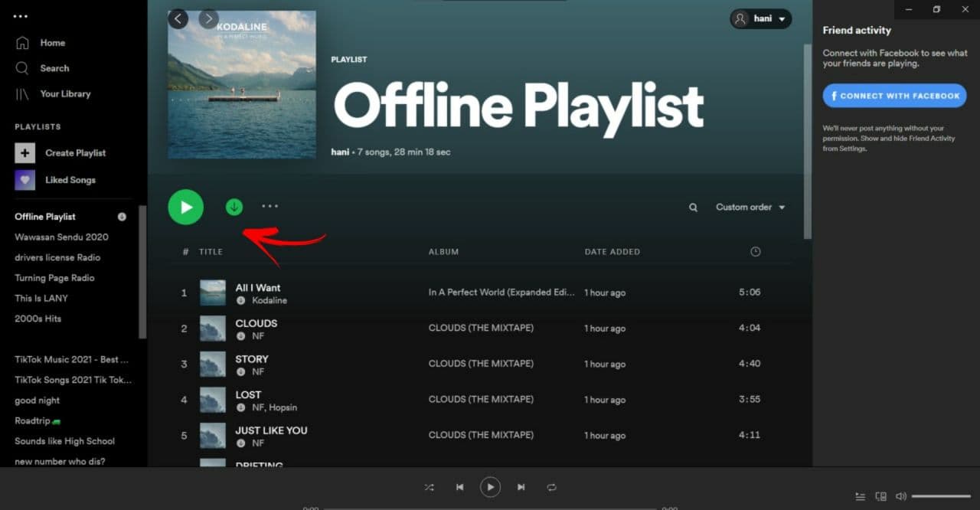Open the hani user profile dropdown
Viewport: 980px width, 510px height.
(x=760, y=19)
